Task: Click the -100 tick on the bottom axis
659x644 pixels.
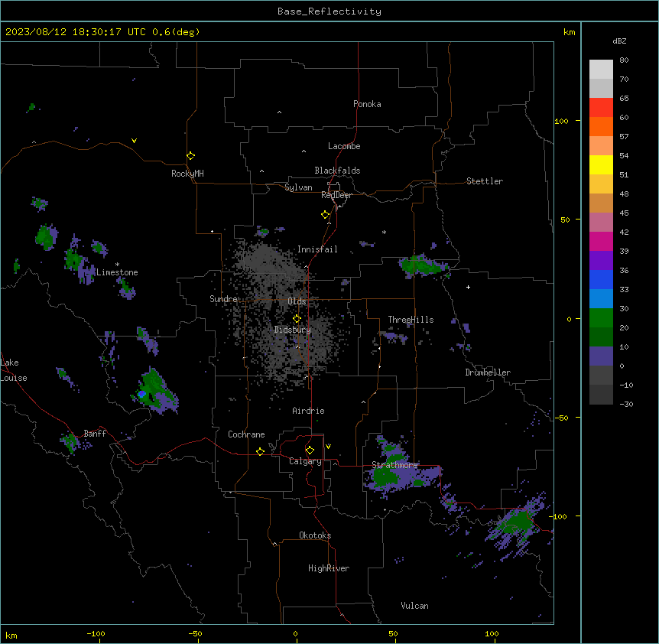Action: pos(96,633)
